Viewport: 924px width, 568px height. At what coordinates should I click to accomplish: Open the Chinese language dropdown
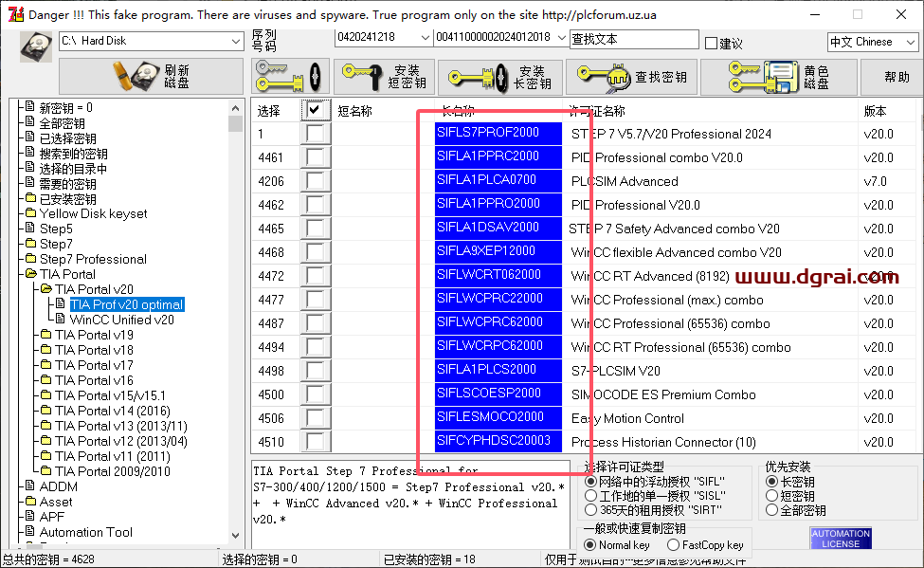pyautogui.click(x=873, y=42)
